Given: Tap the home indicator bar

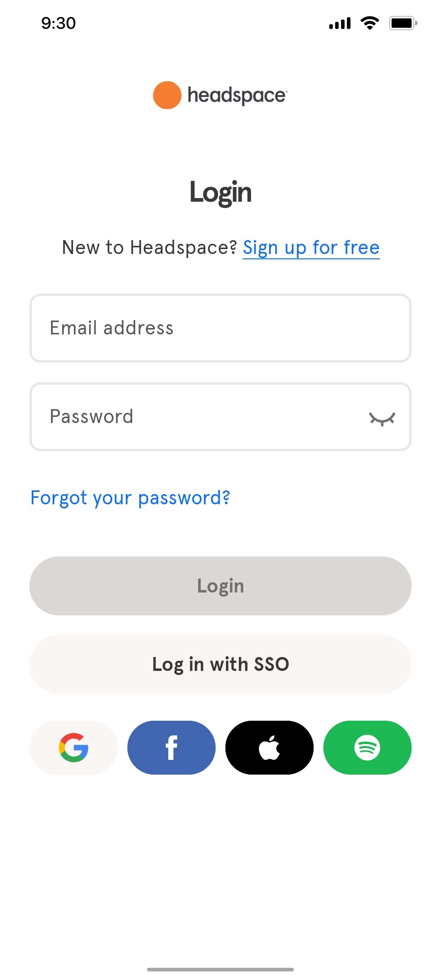Looking at the screenshot, I should pos(220,968).
